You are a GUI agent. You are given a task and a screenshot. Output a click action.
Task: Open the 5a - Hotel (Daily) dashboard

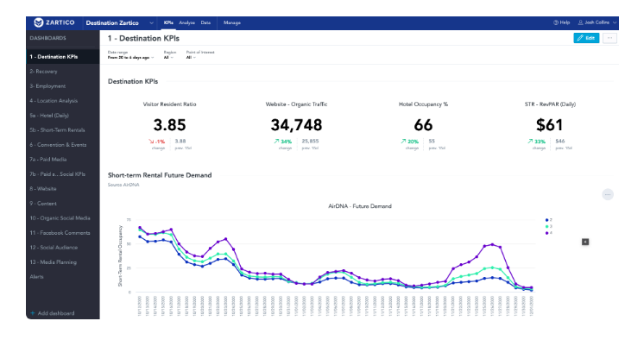tap(63, 116)
